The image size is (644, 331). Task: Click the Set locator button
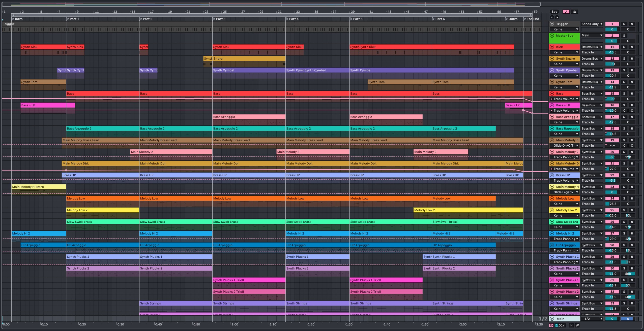click(554, 12)
